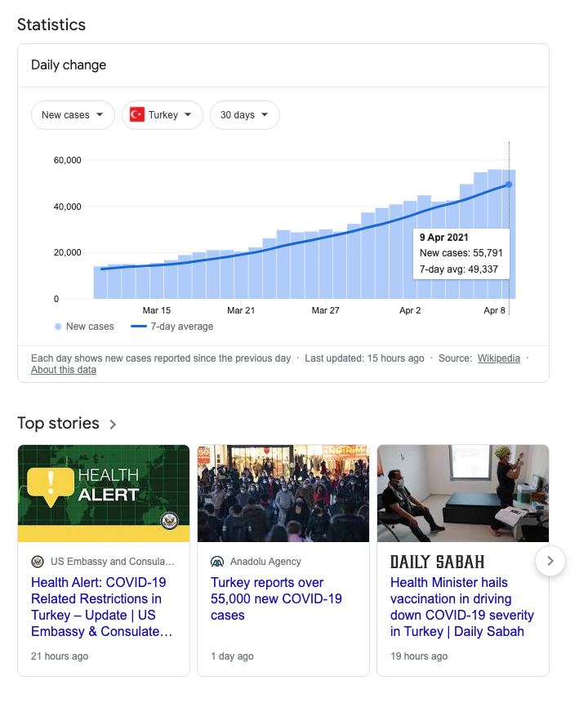Viewport: 588px width, 707px height.
Task: Open Health Minister hails vaccination article
Action: (x=461, y=607)
